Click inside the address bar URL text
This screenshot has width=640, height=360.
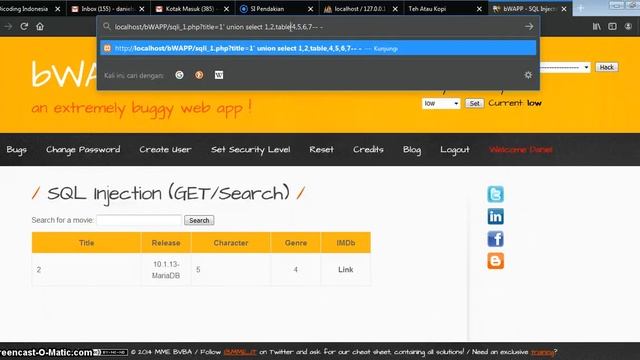coord(219,27)
